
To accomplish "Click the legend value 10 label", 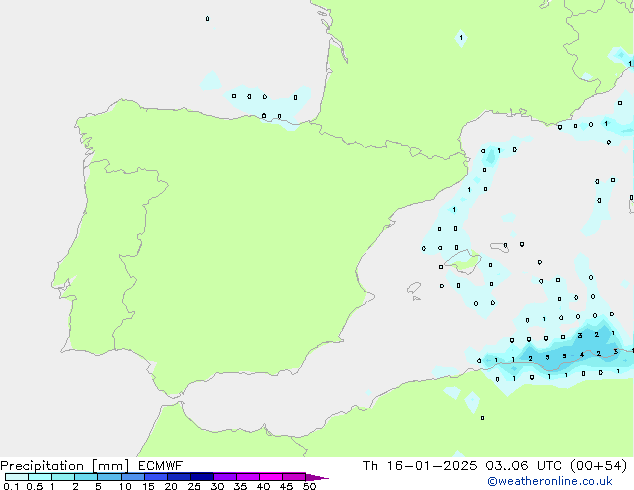I will [124, 486].
